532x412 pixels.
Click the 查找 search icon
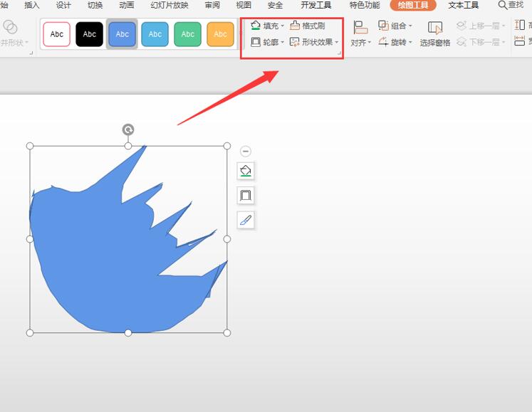coord(503,5)
